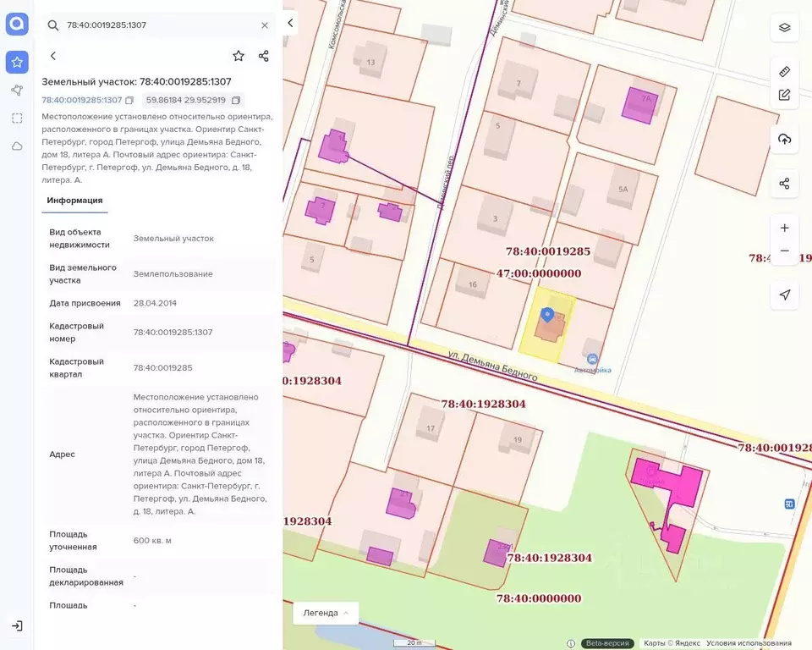Open favorites section in left sidebar
Image resolution: width=812 pixels, height=650 pixels.
pyautogui.click(x=17, y=62)
